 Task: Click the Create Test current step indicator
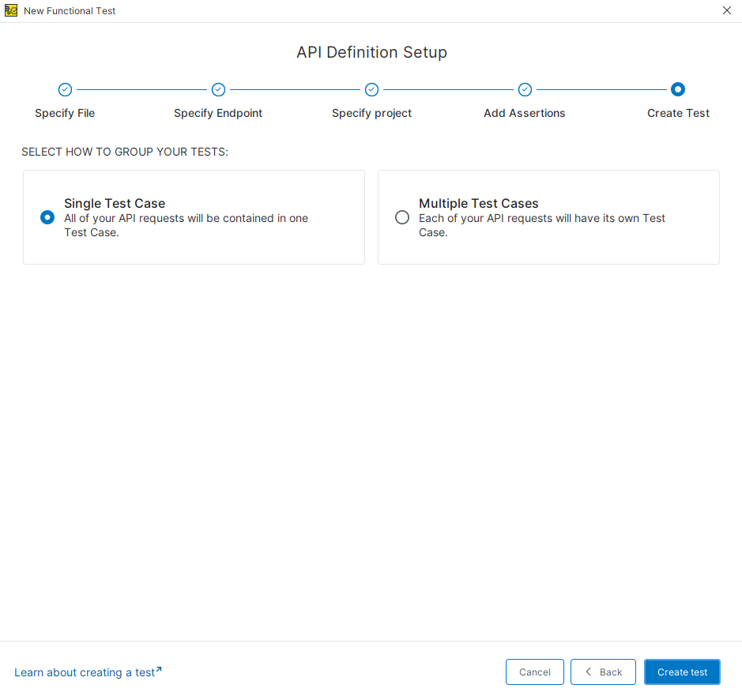click(678, 89)
